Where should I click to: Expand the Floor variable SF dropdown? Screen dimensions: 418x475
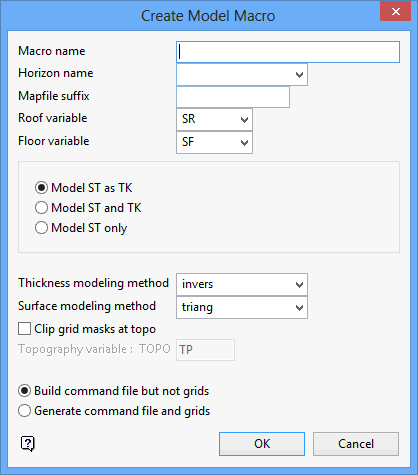click(214, 142)
